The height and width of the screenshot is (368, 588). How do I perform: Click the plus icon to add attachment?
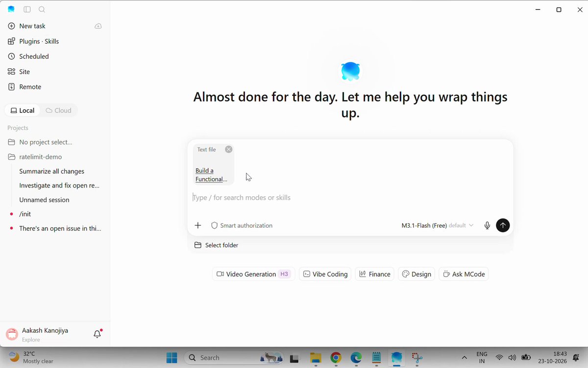(x=198, y=226)
